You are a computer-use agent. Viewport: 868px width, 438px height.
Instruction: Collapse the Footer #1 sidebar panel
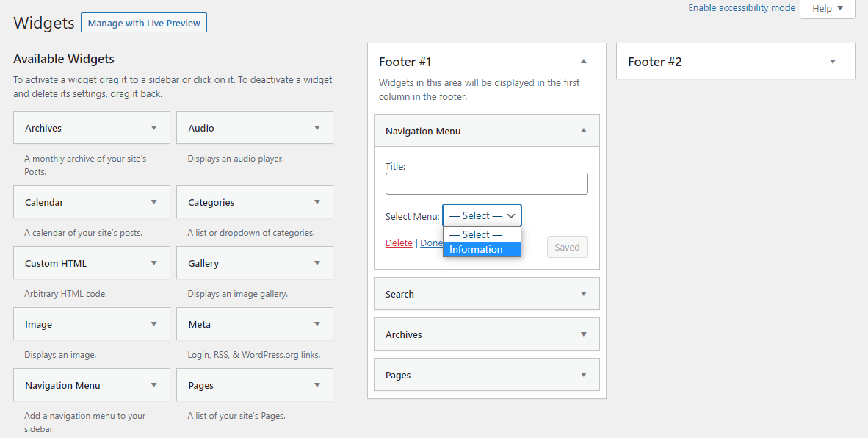[584, 62]
